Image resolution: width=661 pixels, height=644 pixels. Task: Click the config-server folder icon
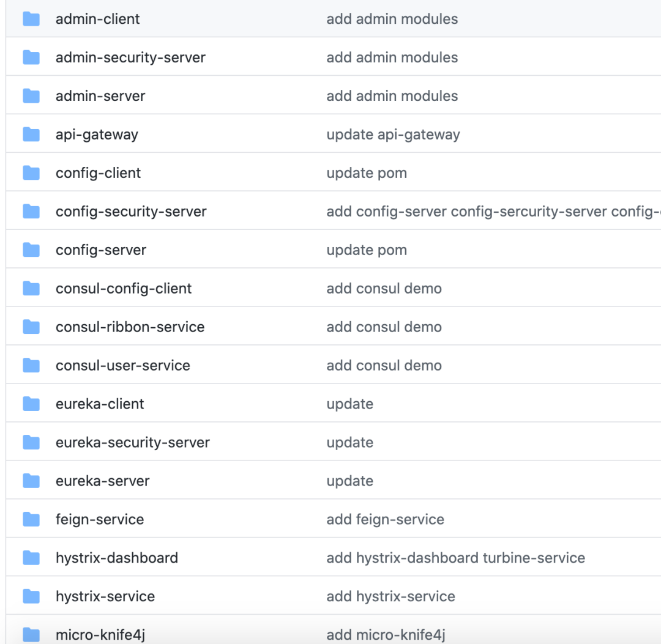31,250
